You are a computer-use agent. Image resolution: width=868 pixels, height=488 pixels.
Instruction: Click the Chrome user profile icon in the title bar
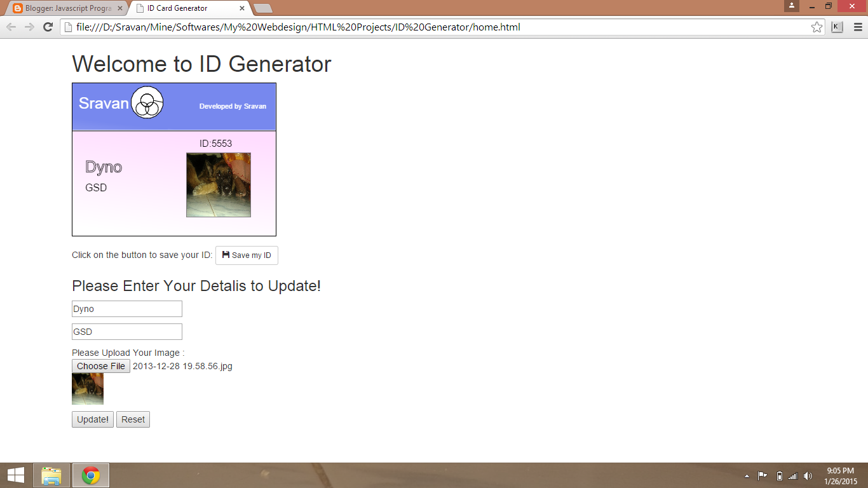tap(792, 6)
